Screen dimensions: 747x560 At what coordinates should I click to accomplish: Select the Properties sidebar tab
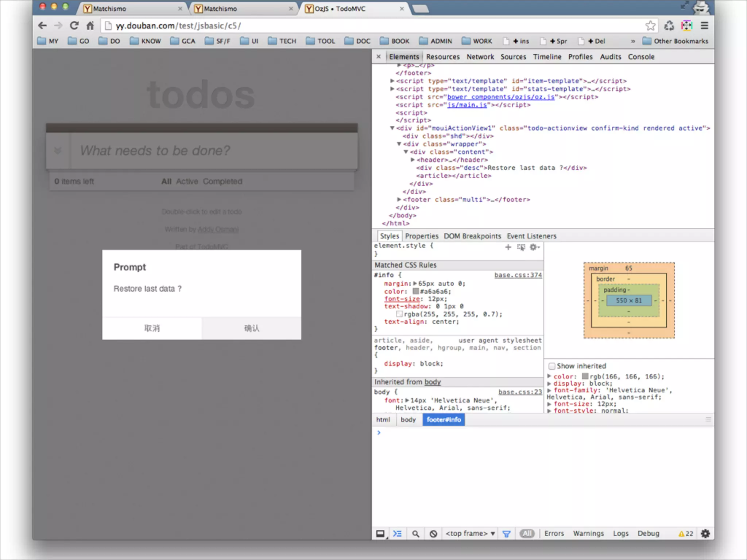422,236
